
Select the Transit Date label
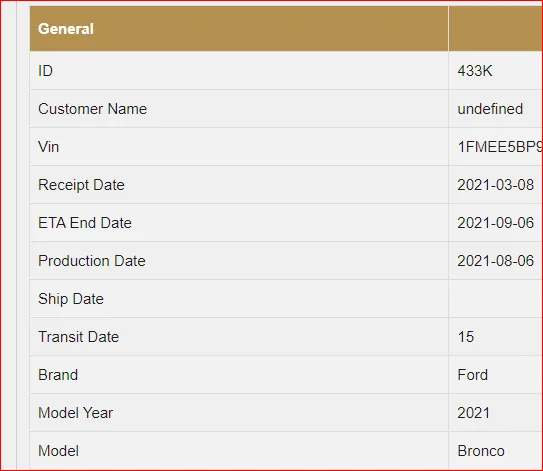coord(78,337)
